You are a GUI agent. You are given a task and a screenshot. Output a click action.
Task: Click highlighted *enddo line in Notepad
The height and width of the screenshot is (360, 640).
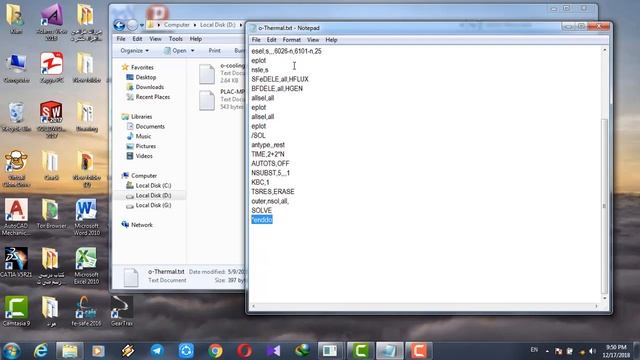(262, 220)
